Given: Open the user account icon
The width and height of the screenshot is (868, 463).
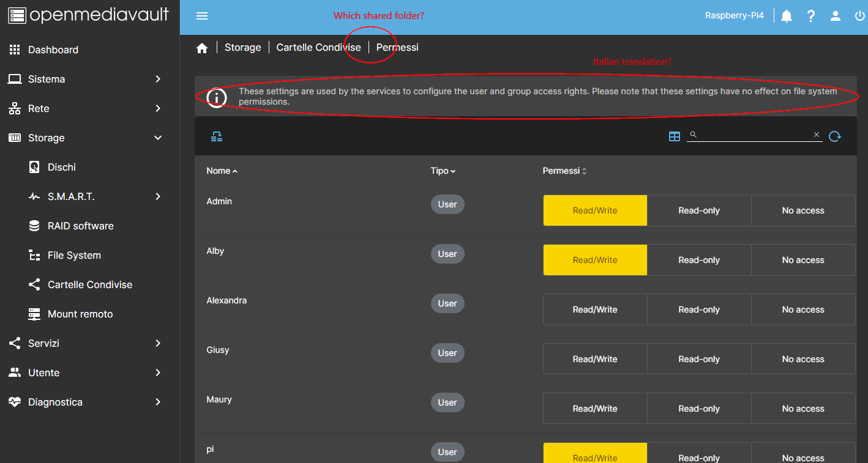Looking at the screenshot, I should click(835, 15).
